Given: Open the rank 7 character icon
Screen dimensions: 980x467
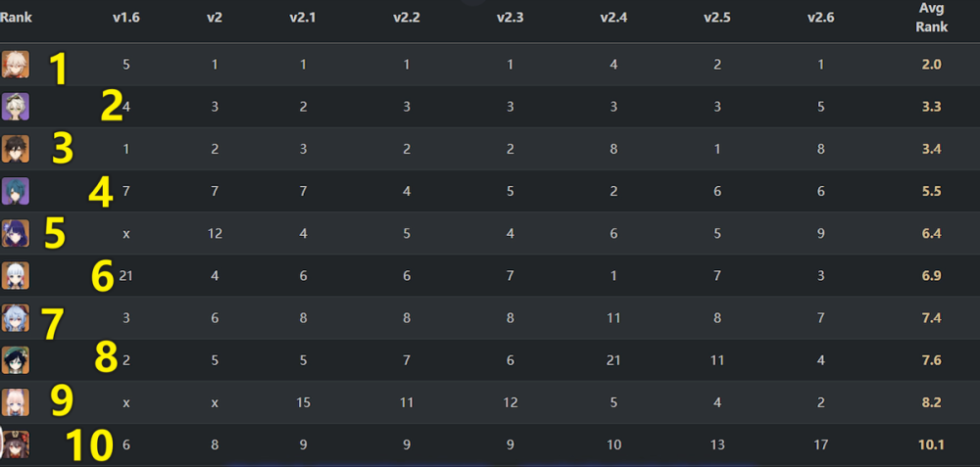Looking at the screenshot, I should (15, 318).
